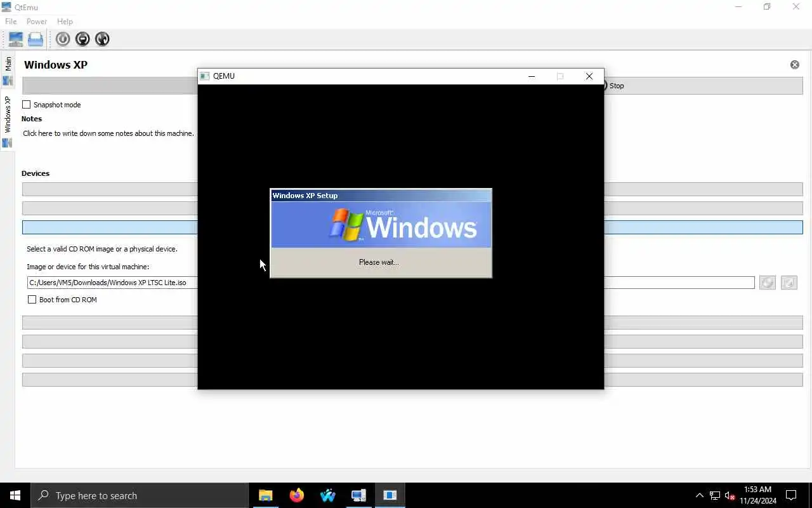Screen dimensions: 812x508
Task: Click the rightmost icon button beside CD ROM path
Action: click(x=789, y=283)
